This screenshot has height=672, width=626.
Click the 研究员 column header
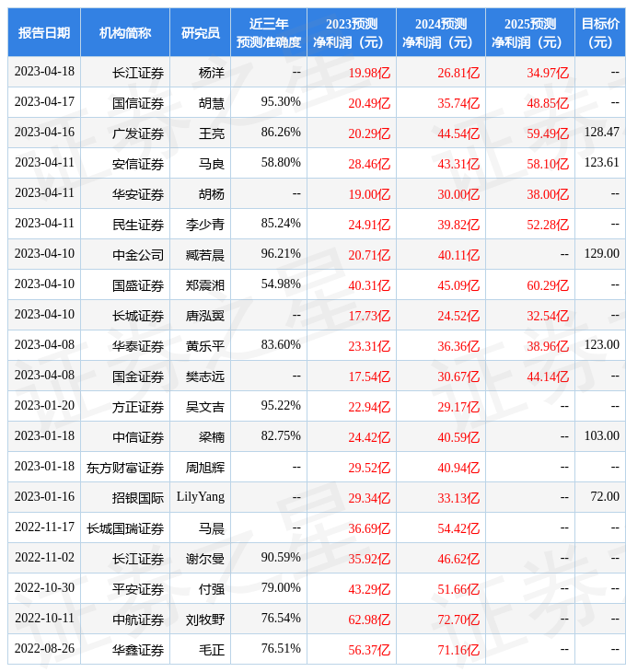pyautogui.click(x=200, y=32)
